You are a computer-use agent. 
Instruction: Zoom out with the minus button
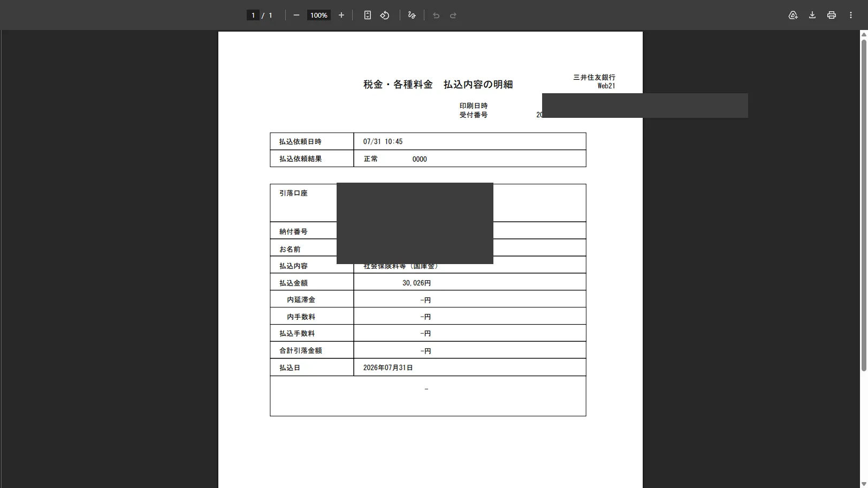[x=296, y=16]
